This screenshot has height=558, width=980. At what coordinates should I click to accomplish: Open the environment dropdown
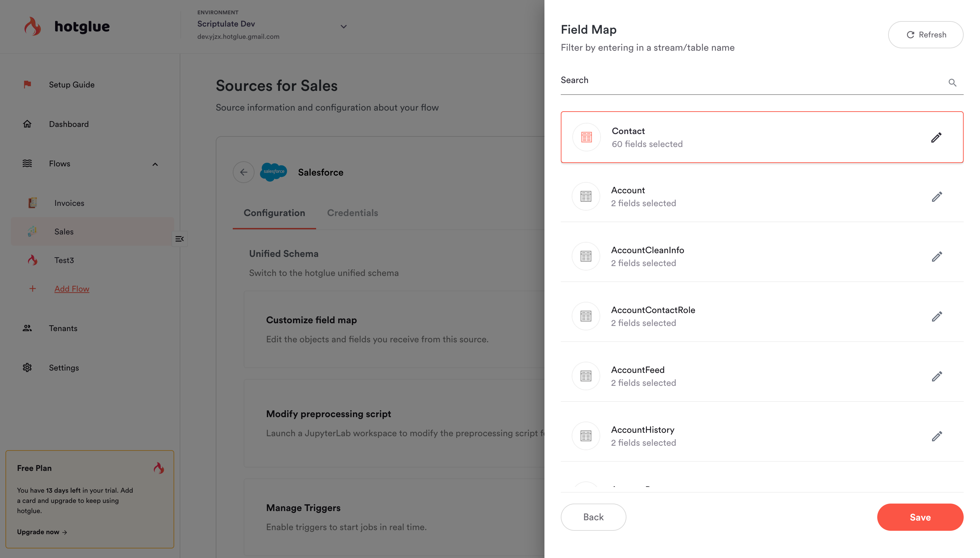(x=343, y=27)
